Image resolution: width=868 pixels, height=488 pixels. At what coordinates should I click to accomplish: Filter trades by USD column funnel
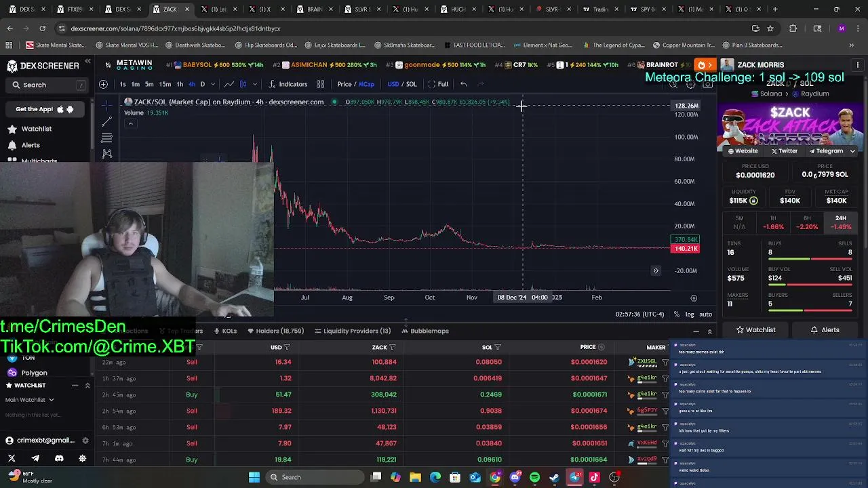[287, 348]
